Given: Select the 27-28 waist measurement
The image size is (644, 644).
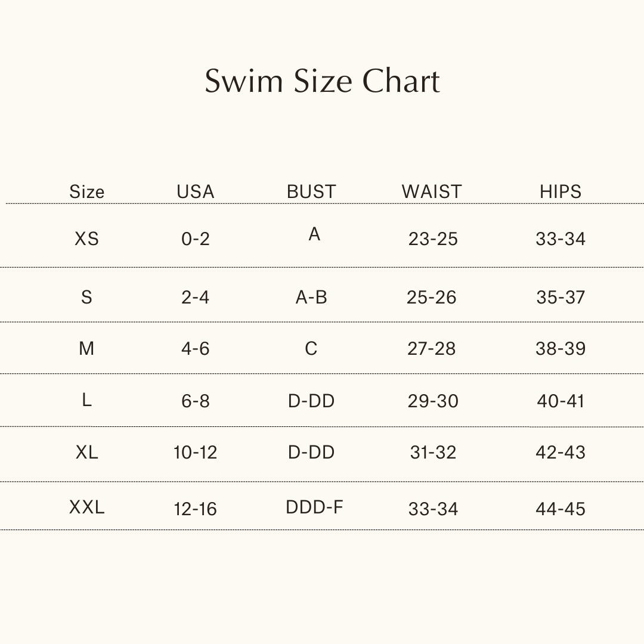Looking at the screenshot, I should [432, 348].
